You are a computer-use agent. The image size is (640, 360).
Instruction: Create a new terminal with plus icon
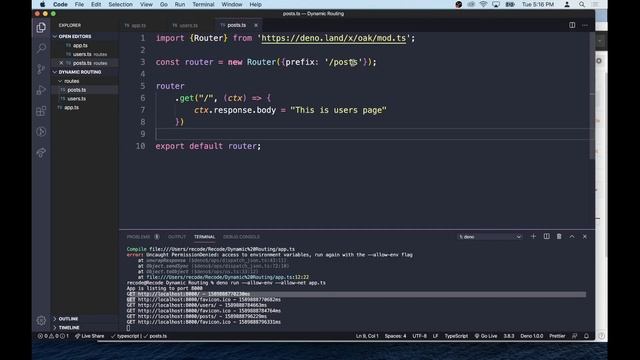coord(533,236)
